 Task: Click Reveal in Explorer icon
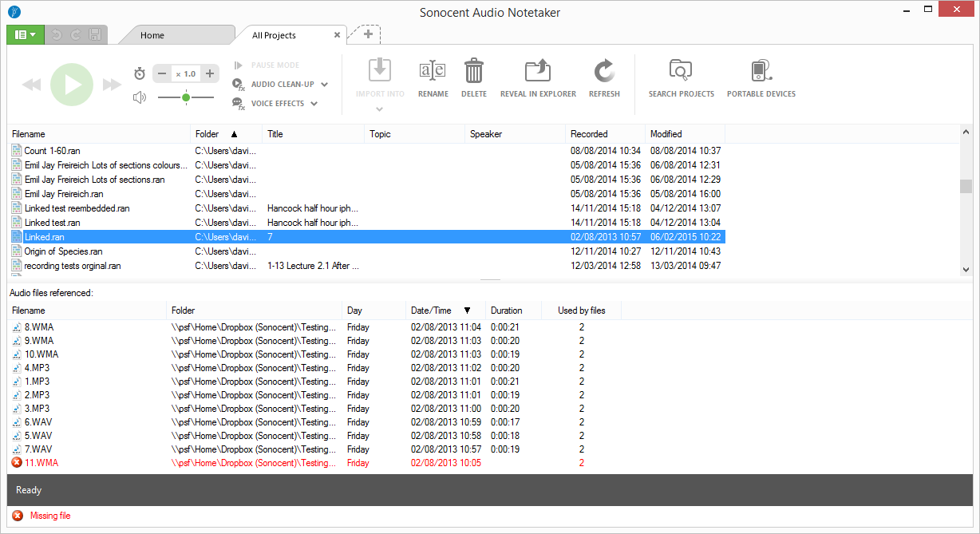(x=538, y=71)
